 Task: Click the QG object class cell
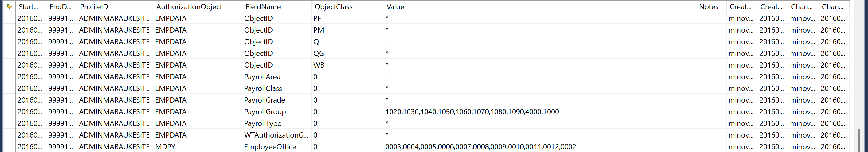[318, 54]
